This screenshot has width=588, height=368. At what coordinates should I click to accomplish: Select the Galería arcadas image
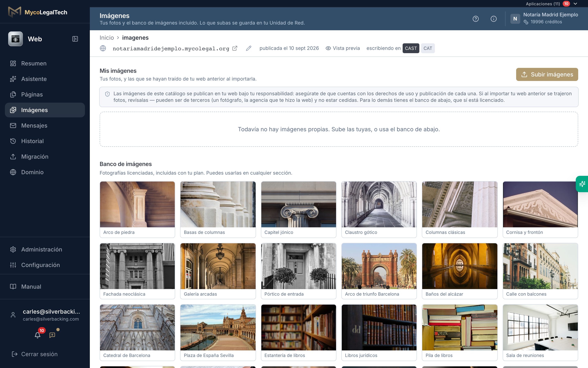(218, 271)
